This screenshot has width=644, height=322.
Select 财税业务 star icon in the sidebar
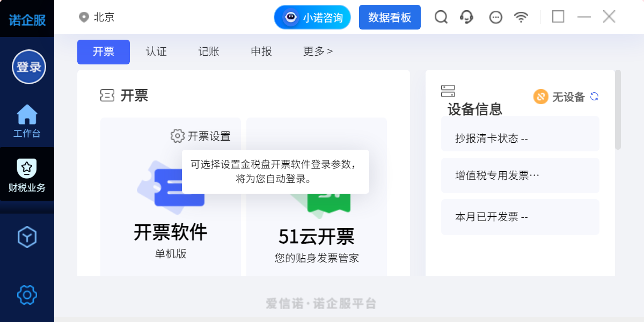[27, 171]
